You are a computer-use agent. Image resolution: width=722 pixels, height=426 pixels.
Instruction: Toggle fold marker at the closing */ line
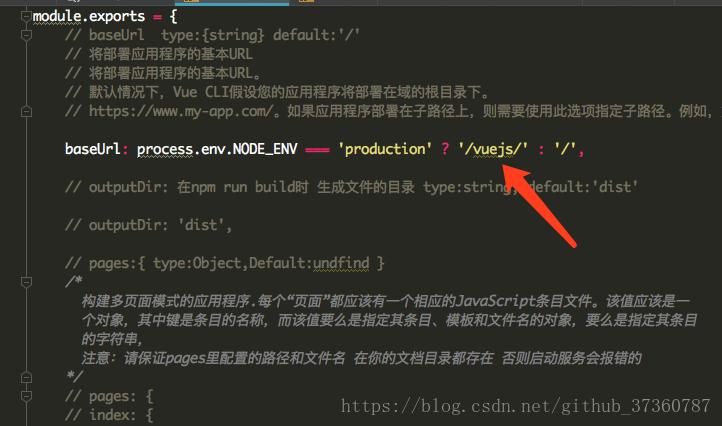(x=26, y=378)
